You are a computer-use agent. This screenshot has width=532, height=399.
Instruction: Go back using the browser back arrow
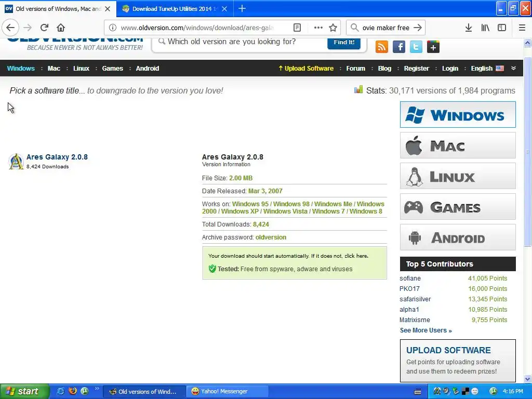(10, 28)
